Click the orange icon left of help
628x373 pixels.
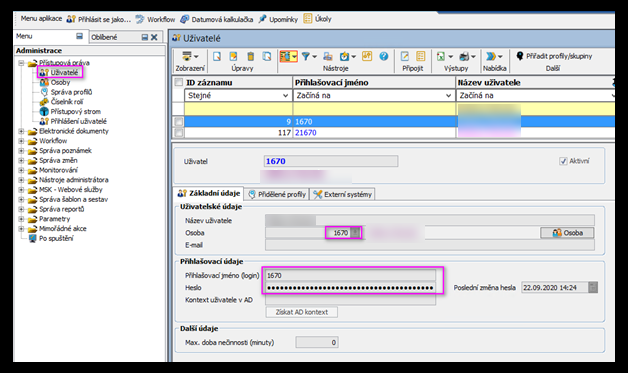pyautogui.click(x=367, y=56)
